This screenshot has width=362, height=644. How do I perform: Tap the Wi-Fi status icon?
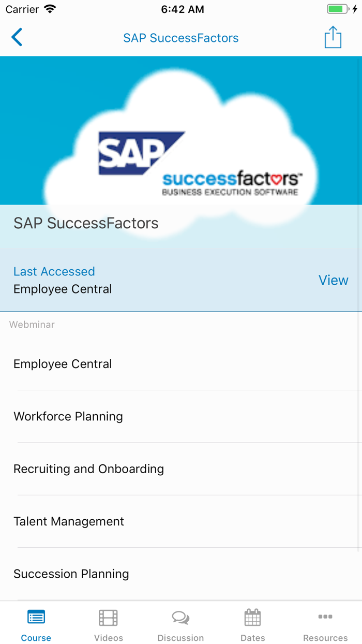(x=50, y=9)
